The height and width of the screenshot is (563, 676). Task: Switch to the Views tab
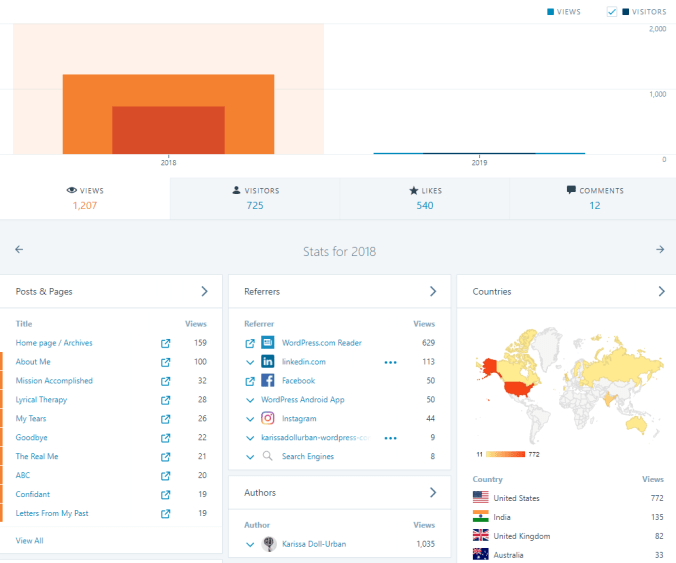[x=85, y=198]
